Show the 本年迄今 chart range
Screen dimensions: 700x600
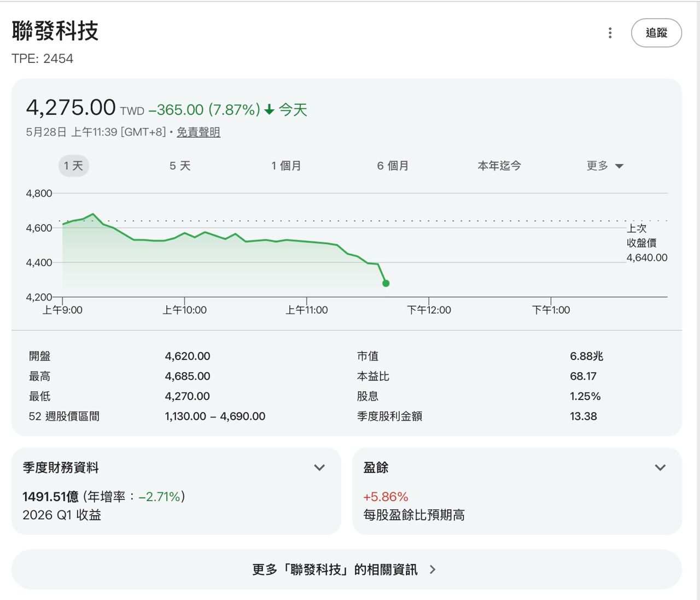click(499, 166)
